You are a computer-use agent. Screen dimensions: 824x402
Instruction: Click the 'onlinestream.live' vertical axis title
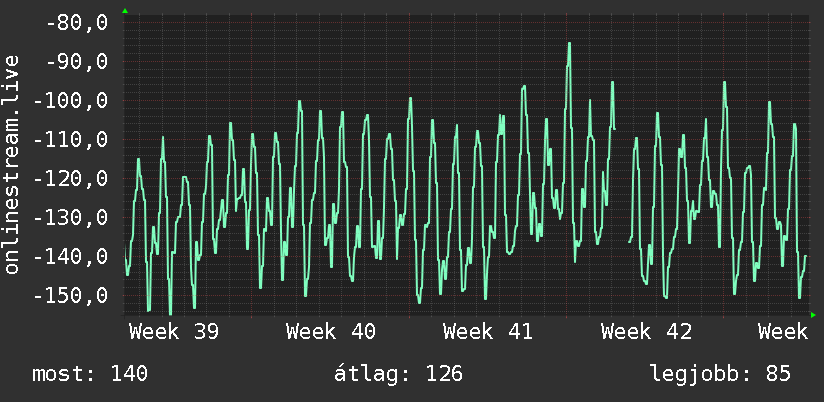tap(12, 164)
